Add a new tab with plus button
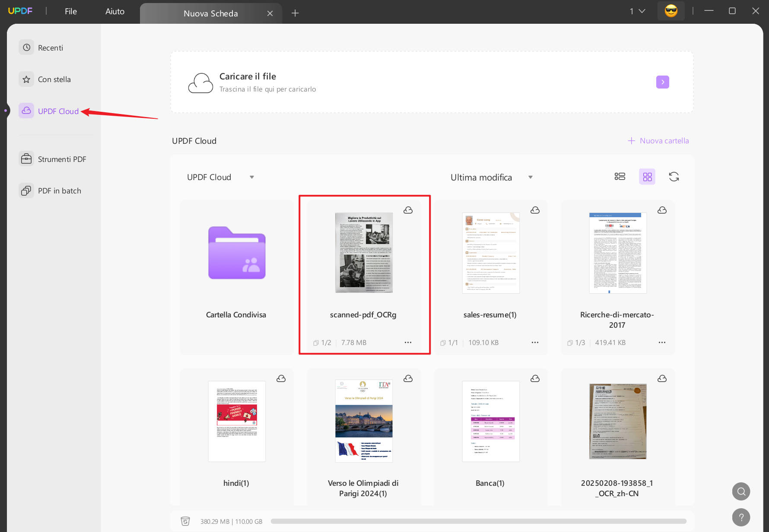Screen dimensions: 769x532 click(x=295, y=13)
